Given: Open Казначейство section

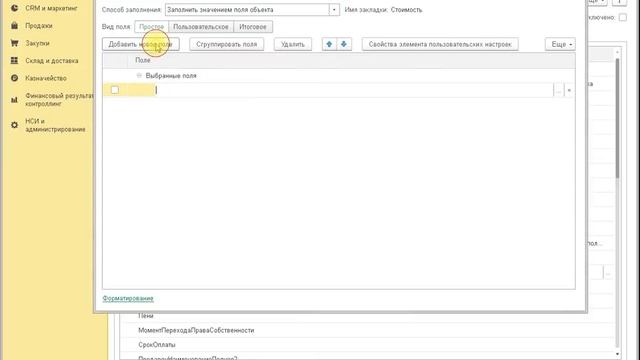Looking at the screenshot, I should 46,78.
